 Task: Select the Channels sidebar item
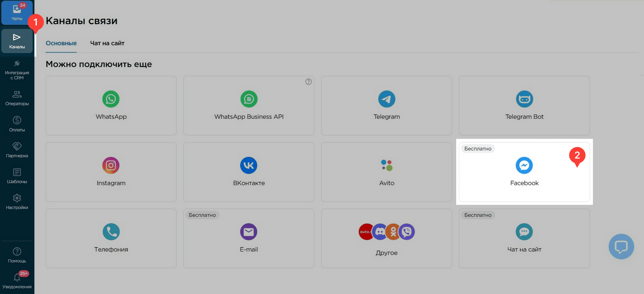coord(17,41)
